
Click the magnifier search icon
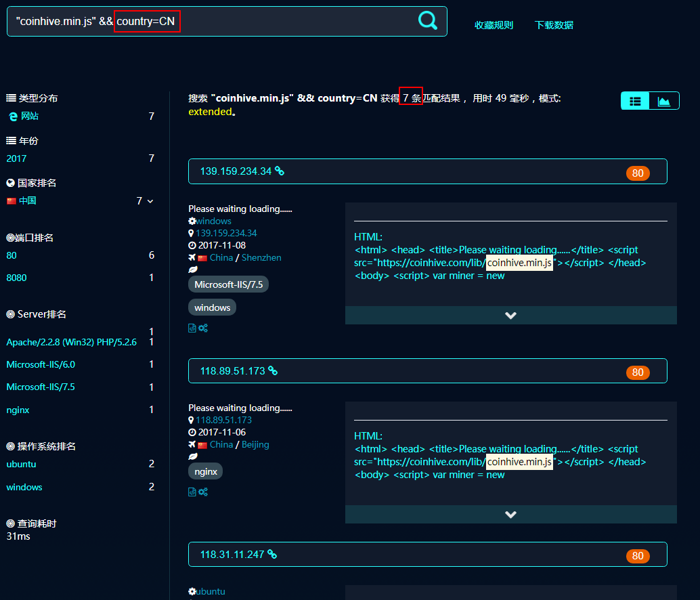[428, 20]
